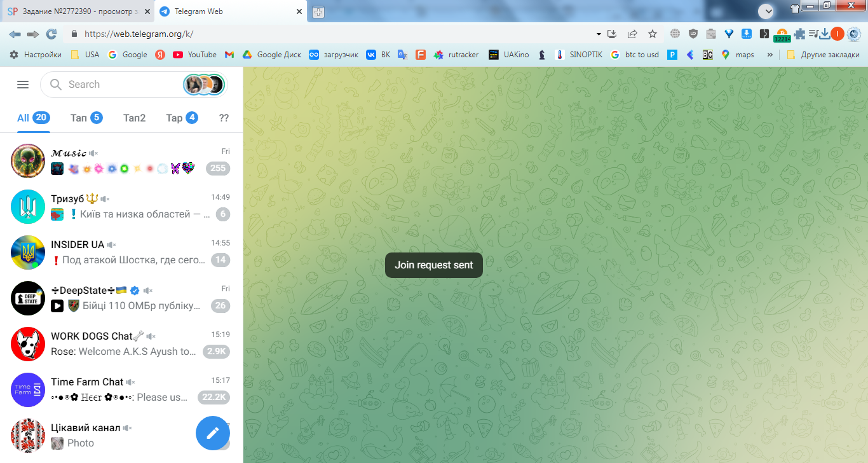Open the Цікавий канал chat
868x463 pixels.
pos(121,436)
